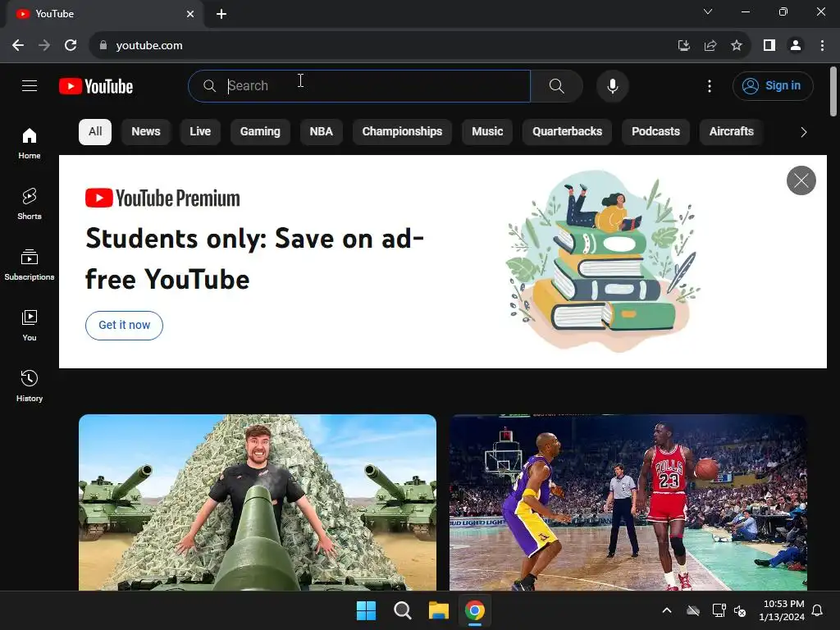This screenshot has height=630, width=840.
Task: Choose the Championships chip
Action: click(402, 132)
